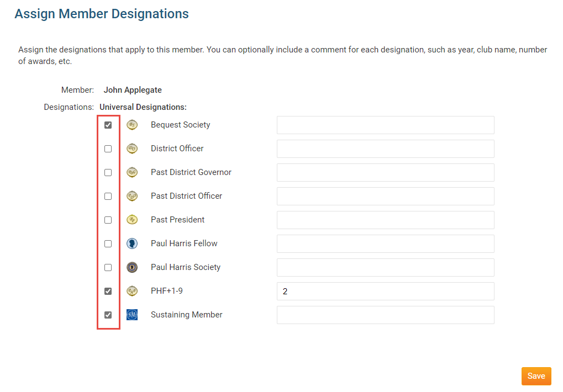Screen dimensions: 563x392
Task: Click the PHF+1-9 comment field containing 2
Action: pos(385,291)
